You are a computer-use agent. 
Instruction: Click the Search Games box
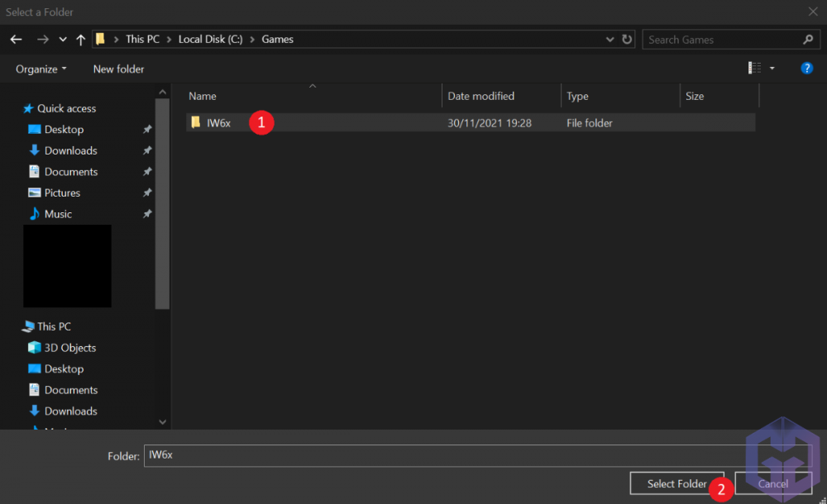pyautogui.click(x=719, y=40)
